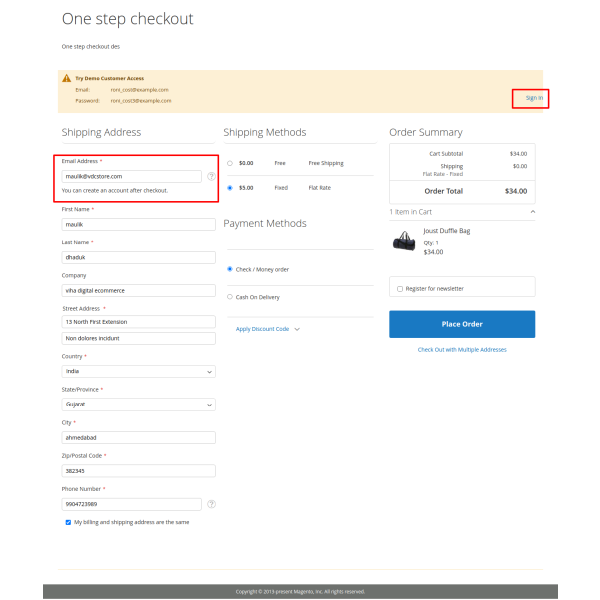Choose Check / Money order payment
Screen dimensions: 600x600
(x=230, y=268)
